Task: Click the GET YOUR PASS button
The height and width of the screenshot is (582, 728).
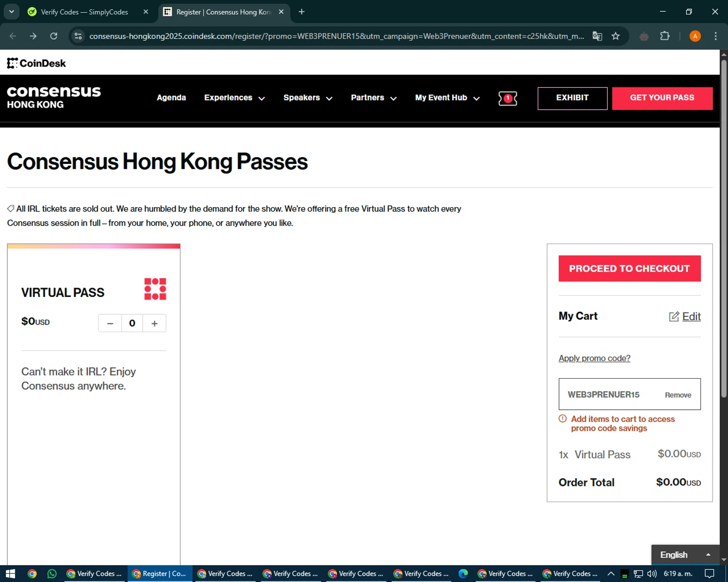Action: (x=662, y=98)
